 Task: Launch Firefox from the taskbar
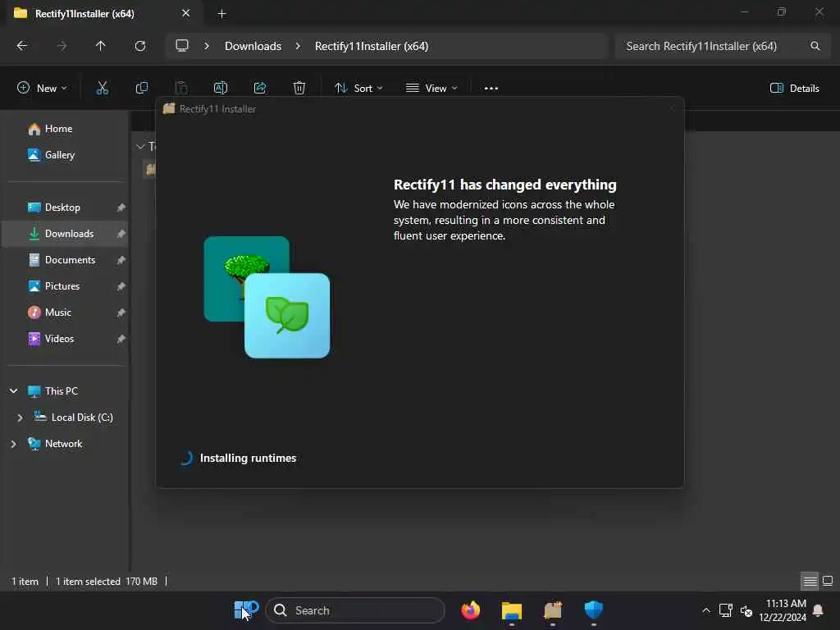[x=470, y=610]
